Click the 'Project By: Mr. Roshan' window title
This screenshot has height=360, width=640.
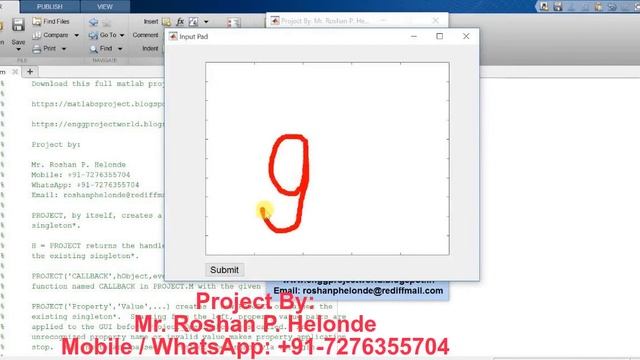(x=325, y=21)
